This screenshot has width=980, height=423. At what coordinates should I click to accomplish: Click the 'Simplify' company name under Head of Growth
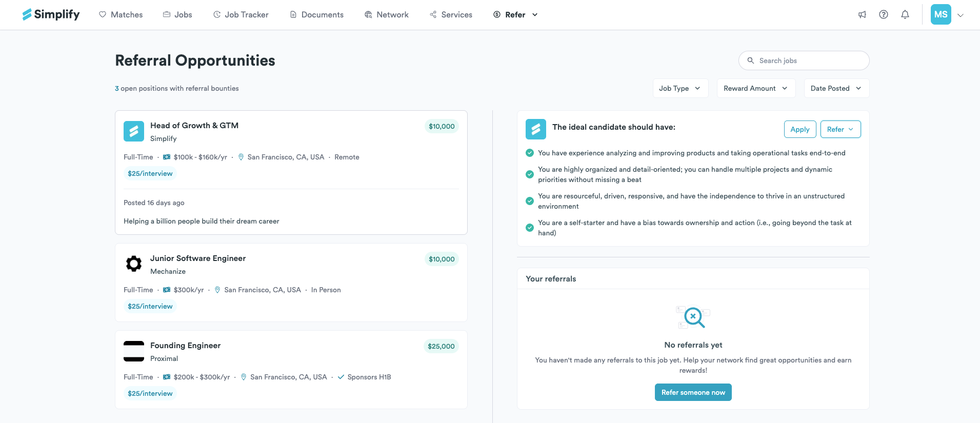coord(164,138)
